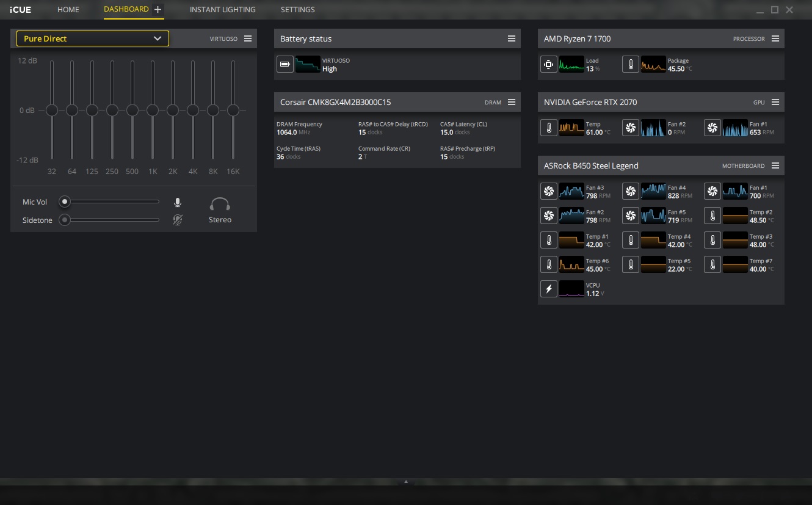Switch to INSTANT LIGHTING tab
Viewport: 812px width, 505px height.
point(223,10)
